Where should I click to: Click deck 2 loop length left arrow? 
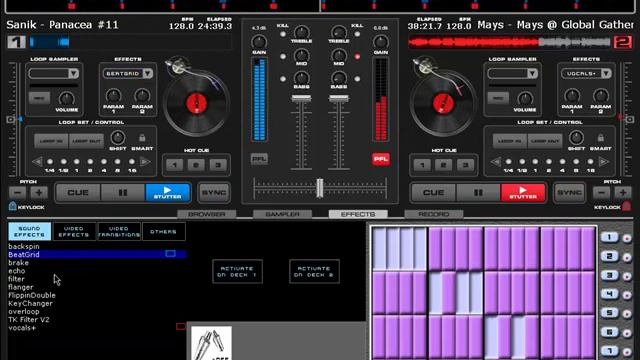495,162
